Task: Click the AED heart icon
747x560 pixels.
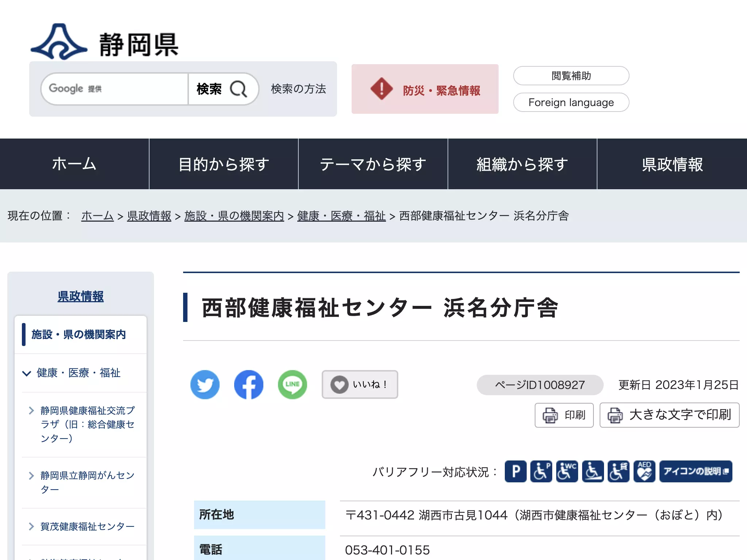Action: [645, 471]
